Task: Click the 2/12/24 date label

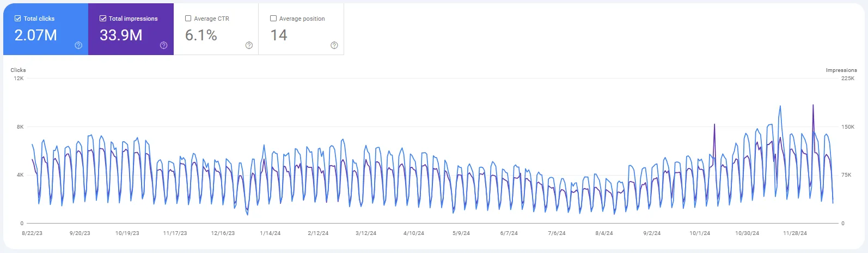Action: (x=318, y=233)
